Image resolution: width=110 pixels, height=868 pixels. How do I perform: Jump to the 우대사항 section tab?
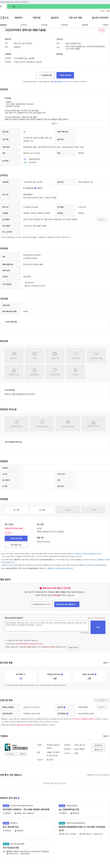tap(44, 25)
